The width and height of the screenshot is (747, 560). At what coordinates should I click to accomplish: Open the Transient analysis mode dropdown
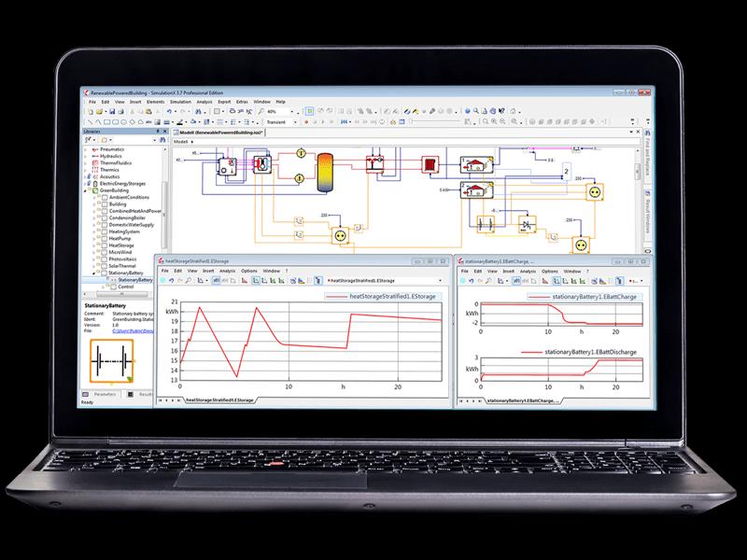pos(295,122)
